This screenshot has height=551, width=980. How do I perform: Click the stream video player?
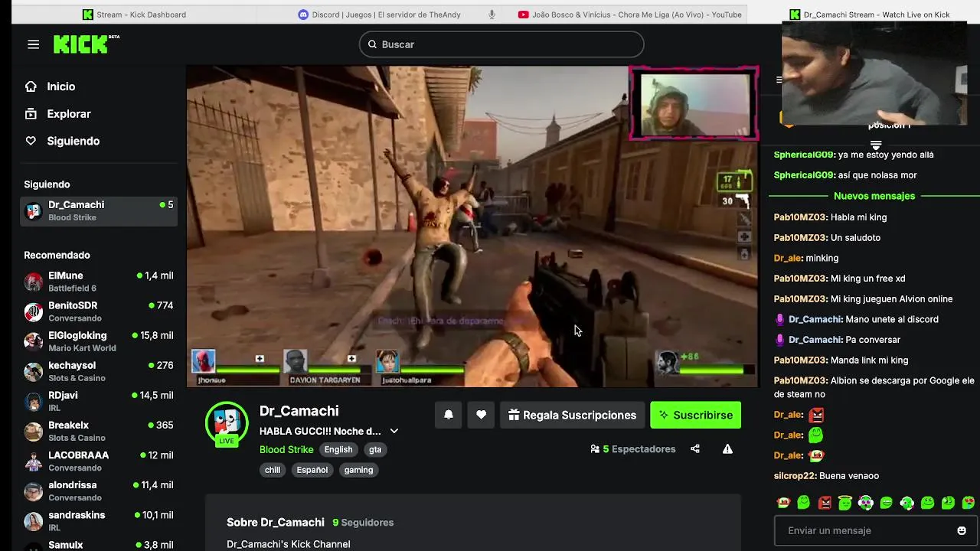tap(472, 227)
